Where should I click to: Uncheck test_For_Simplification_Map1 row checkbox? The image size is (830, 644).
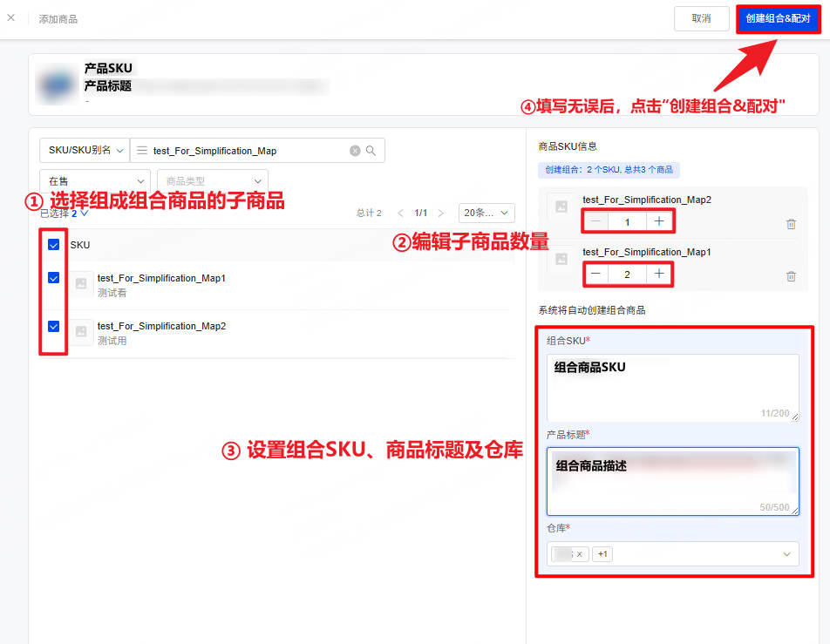pyautogui.click(x=53, y=278)
